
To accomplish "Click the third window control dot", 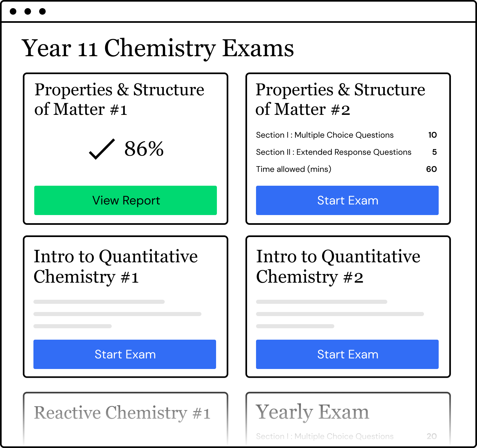I will pyautogui.click(x=42, y=11).
